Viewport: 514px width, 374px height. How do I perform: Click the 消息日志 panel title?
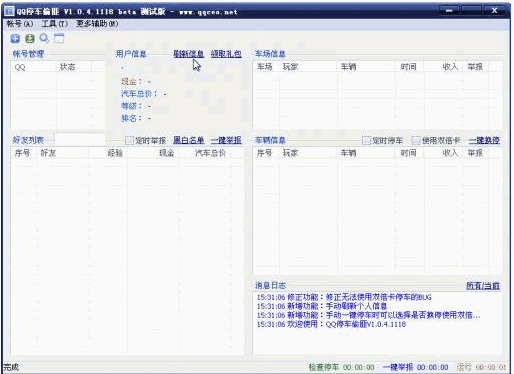tap(270, 286)
